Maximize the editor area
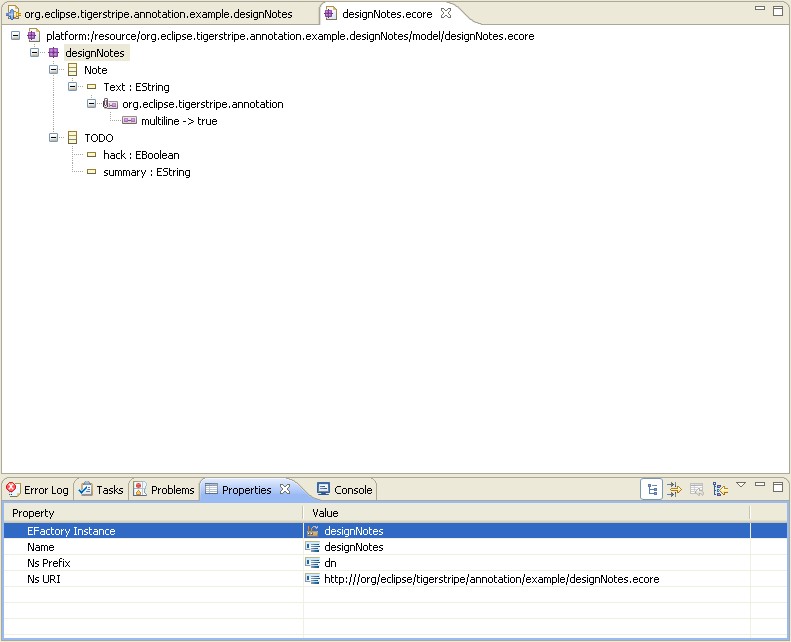Viewport: 791px width, 642px height. tap(778, 11)
